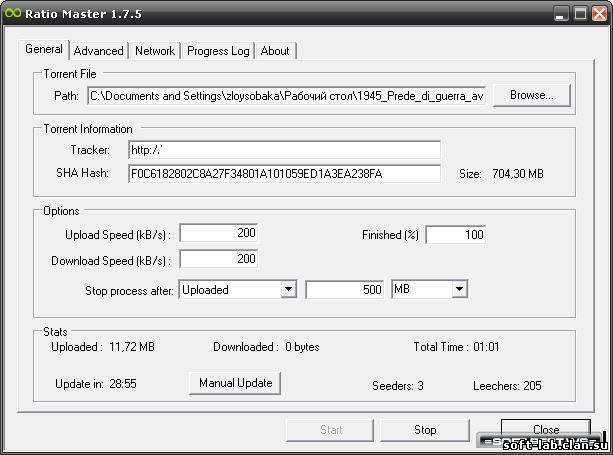Minimize the Ratio Master window
This screenshot has width=613, height=455.
561,14
